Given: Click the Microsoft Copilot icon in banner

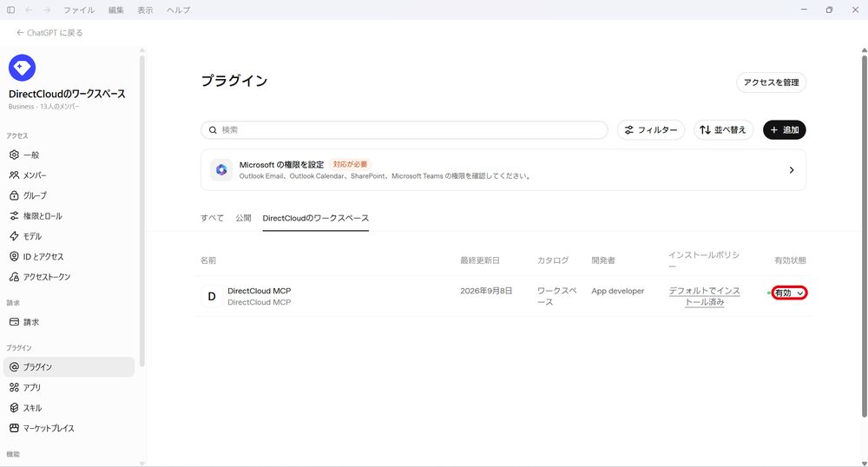Looking at the screenshot, I should (x=221, y=170).
